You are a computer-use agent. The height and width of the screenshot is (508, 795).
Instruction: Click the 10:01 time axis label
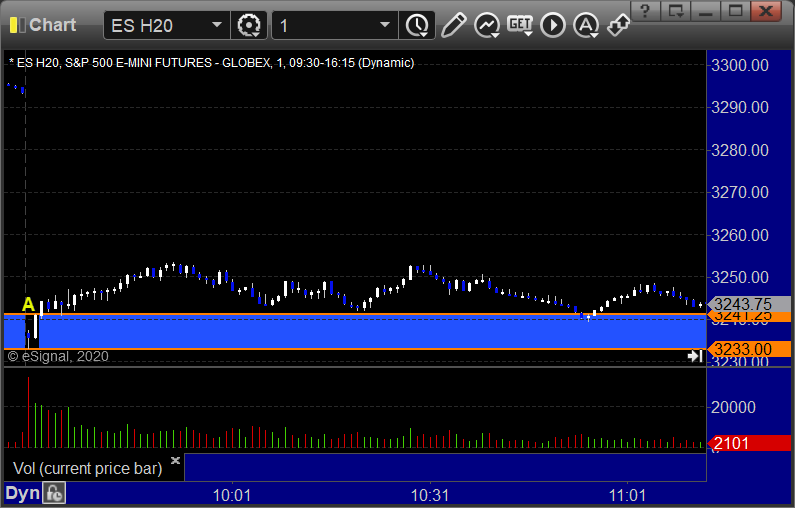point(232,495)
